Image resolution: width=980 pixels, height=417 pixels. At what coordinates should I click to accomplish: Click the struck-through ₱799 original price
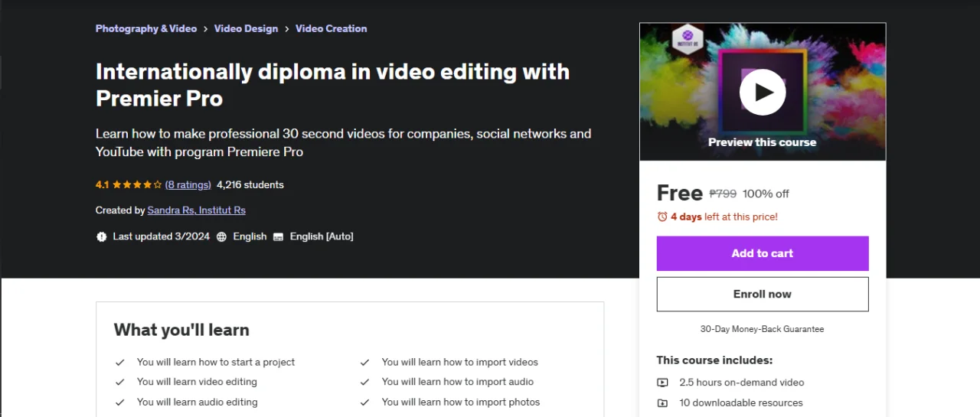723,194
